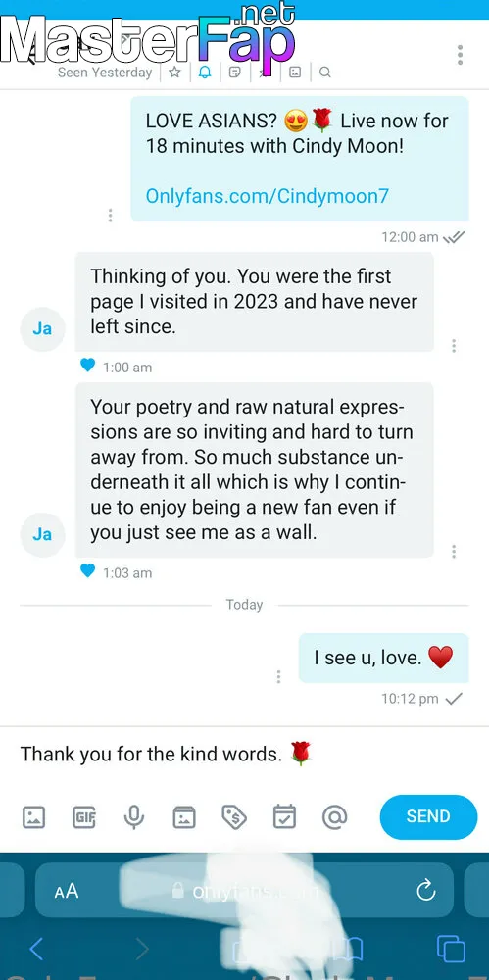Image resolution: width=489 pixels, height=980 pixels.
Task: Click the SEND button
Action: point(428,817)
